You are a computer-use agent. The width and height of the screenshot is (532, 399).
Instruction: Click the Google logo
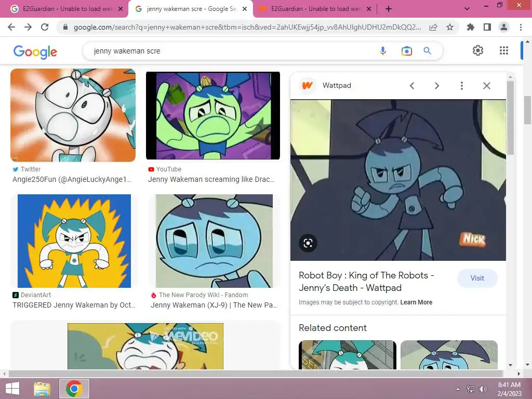tap(35, 51)
